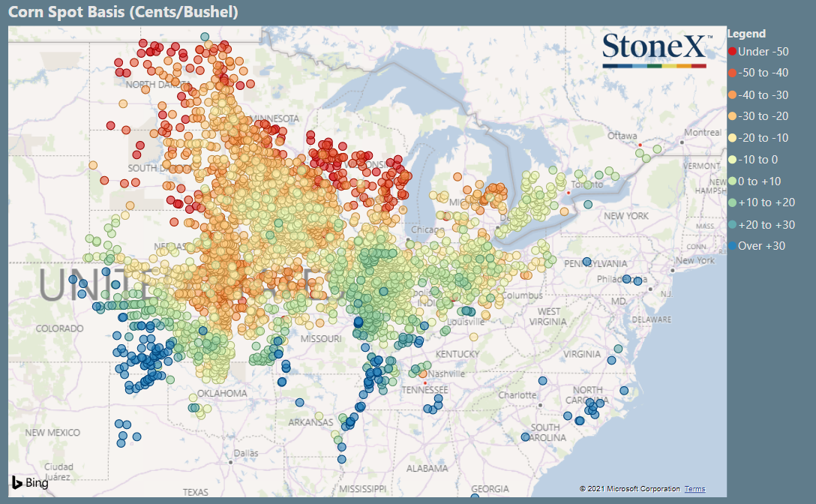Click the StoneX logo
The width and height of the screenshot is (816, 504).
(x=657, y=50)
